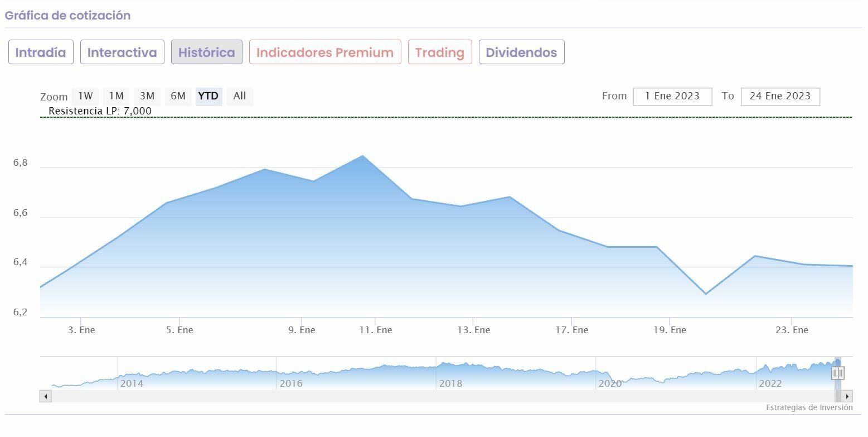The width and height of the screenshot is (868, 437).
Task: Choose the 3M zoom option
Action: click(x=147, y=96)
